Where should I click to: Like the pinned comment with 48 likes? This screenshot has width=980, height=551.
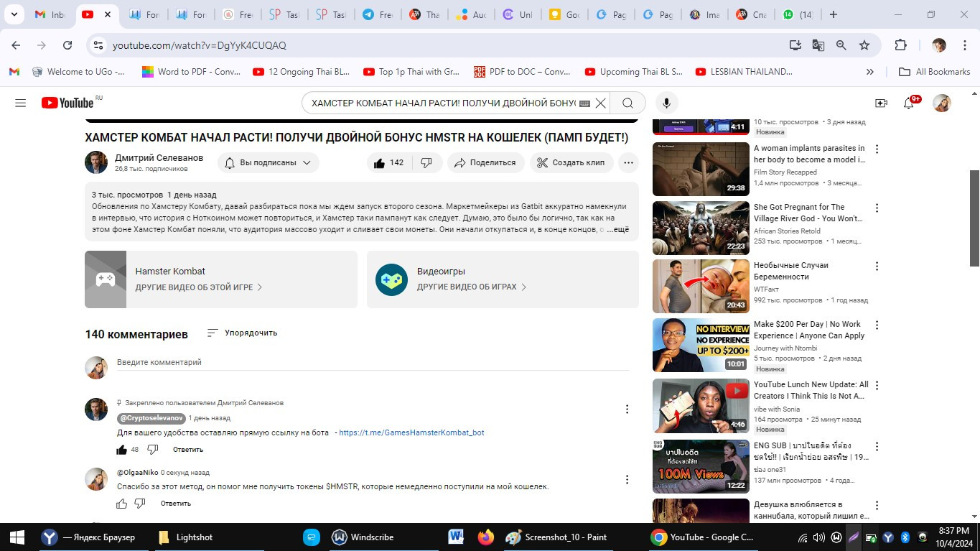pos(122,450)
